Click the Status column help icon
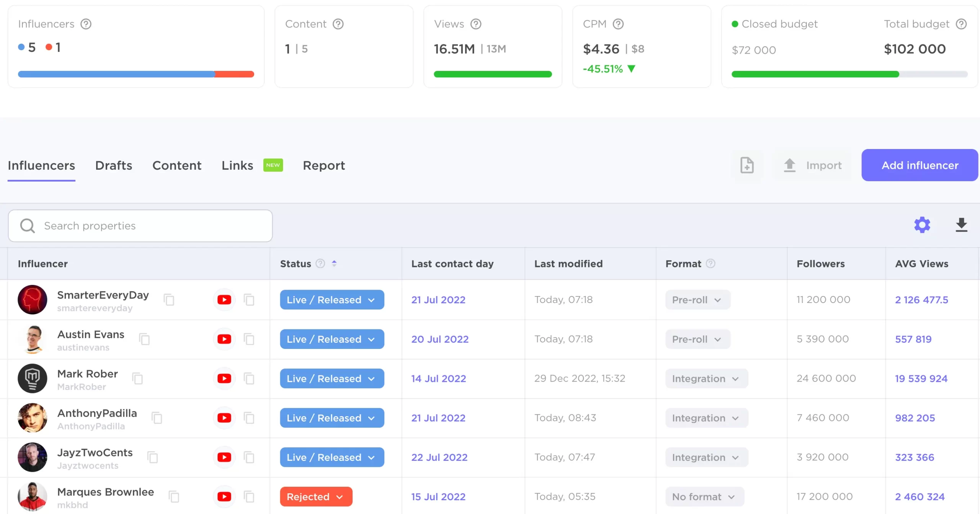The height and width of the screenshot is (514, 980). click(x=320, y=264)
